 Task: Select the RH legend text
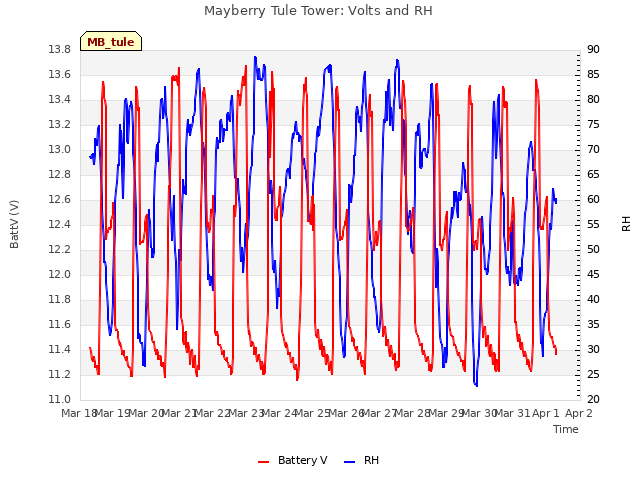tap(371, 460)
